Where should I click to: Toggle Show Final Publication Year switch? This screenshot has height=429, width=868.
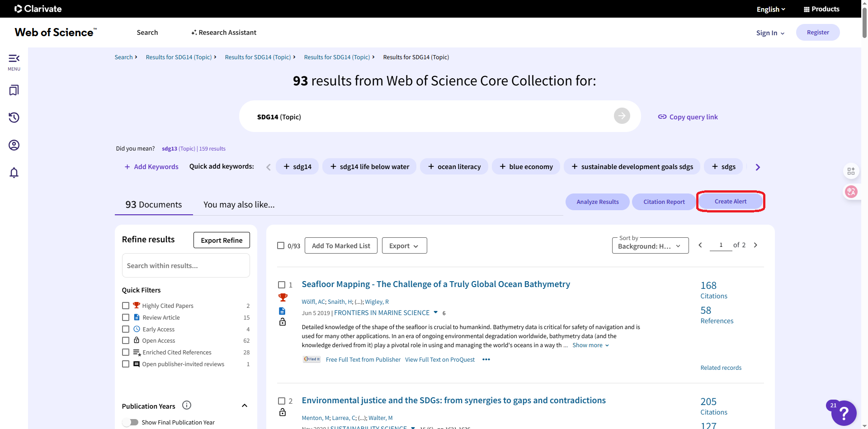coord(131,422)
